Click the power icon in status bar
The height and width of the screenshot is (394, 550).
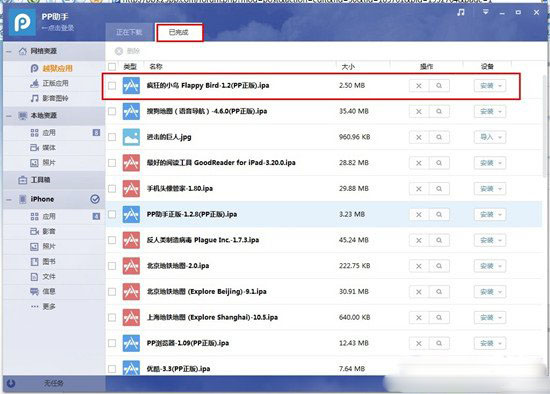(x=11, y=383)
